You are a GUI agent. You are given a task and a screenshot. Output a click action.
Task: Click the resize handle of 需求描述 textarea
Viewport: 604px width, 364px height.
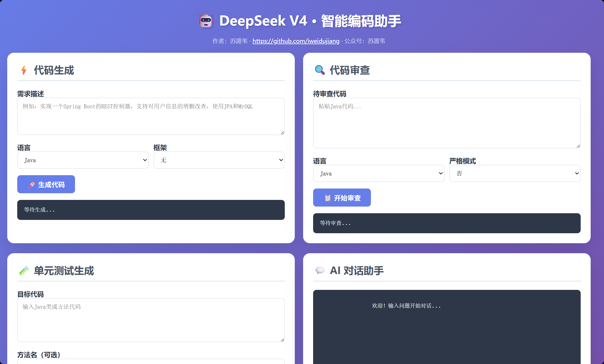[x=282, y=133]
